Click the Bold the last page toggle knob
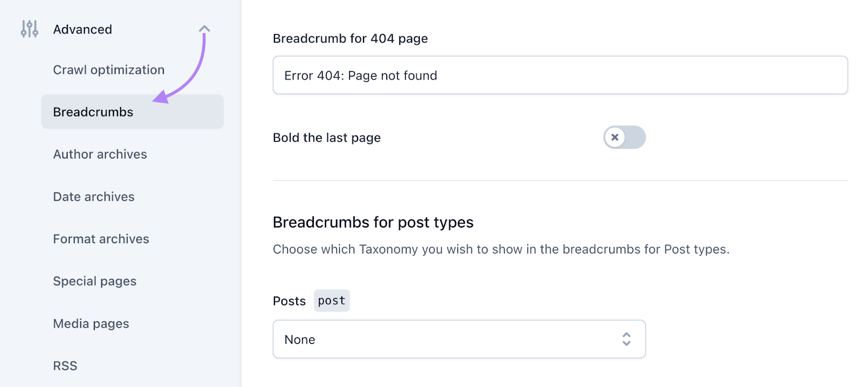The width and height of the screenshot is (868, 387). [615, 137]
